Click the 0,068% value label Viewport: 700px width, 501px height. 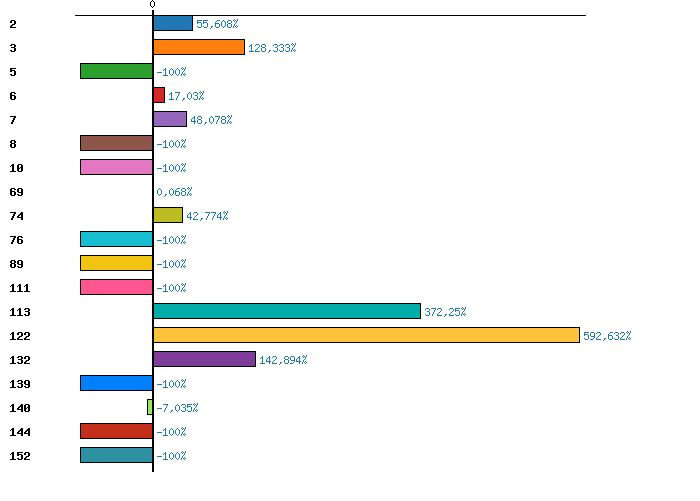(x=174, y=192)
